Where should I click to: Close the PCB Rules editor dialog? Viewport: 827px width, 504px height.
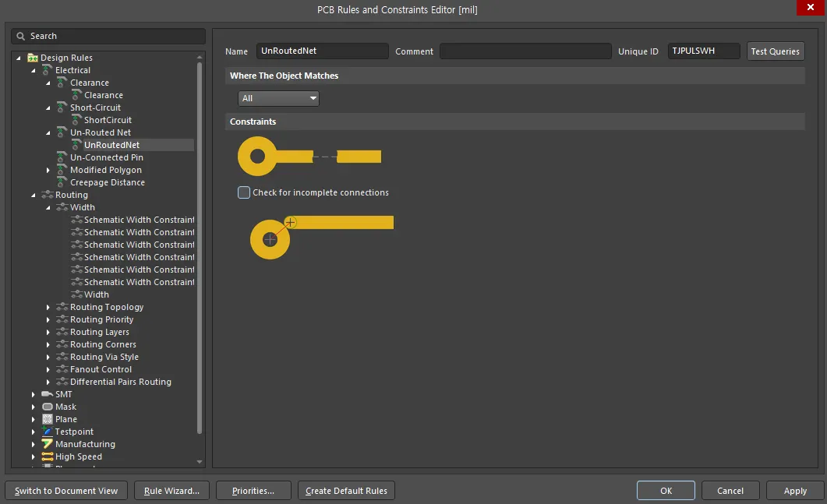coord(810,7)
